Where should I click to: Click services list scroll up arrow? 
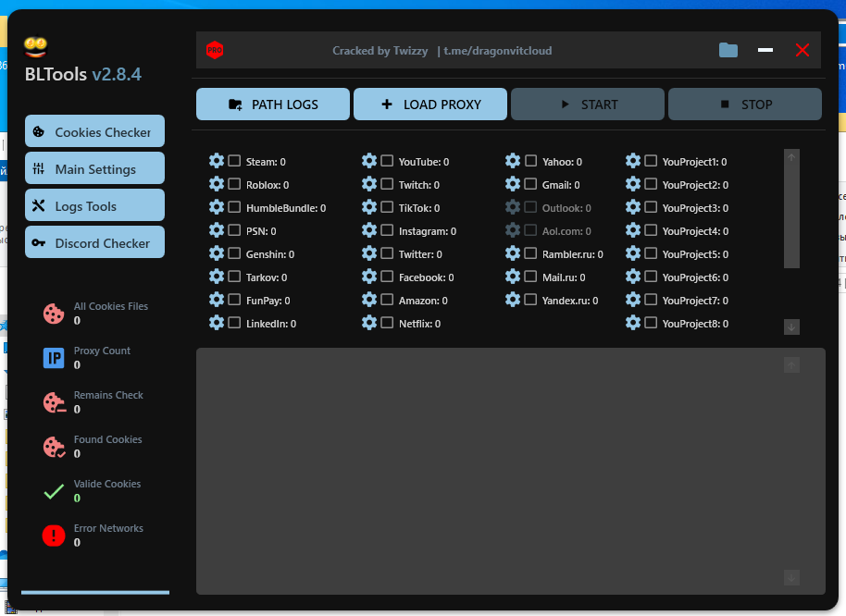click(x=791, y=157)
